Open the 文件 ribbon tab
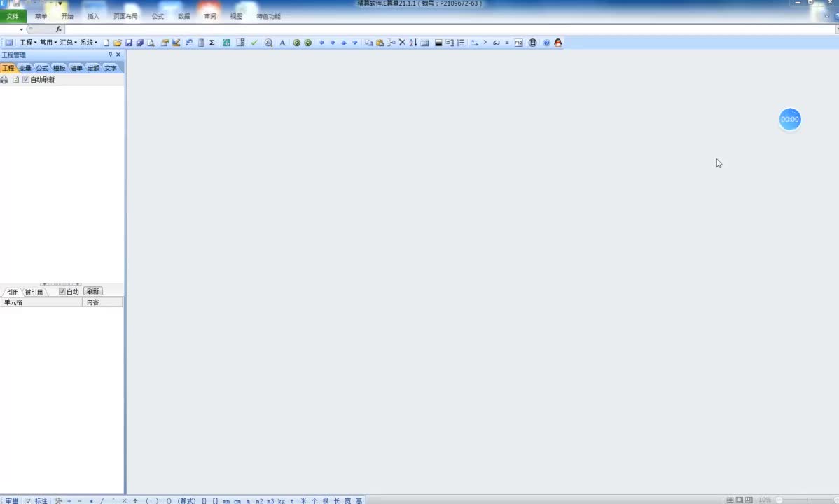 pos(13,17)
